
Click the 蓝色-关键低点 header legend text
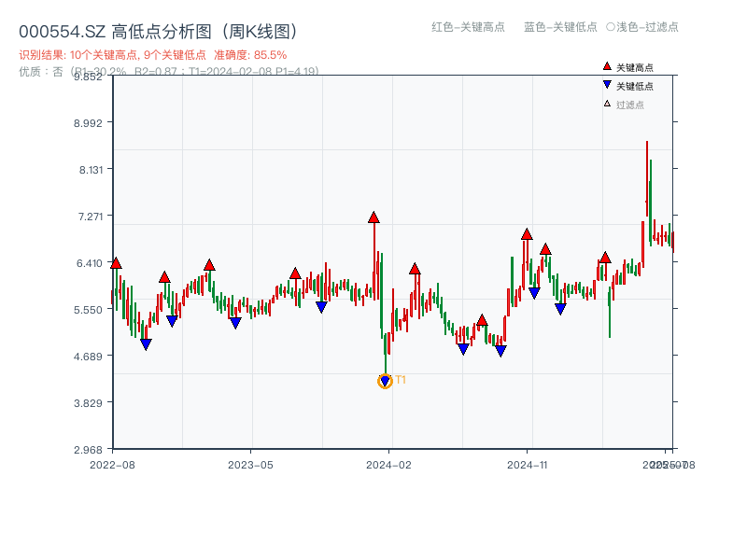click(560, 27)
